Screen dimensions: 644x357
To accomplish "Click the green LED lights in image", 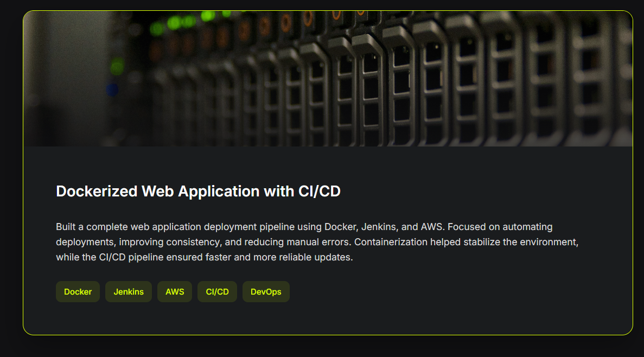I will tap(175, 23).
